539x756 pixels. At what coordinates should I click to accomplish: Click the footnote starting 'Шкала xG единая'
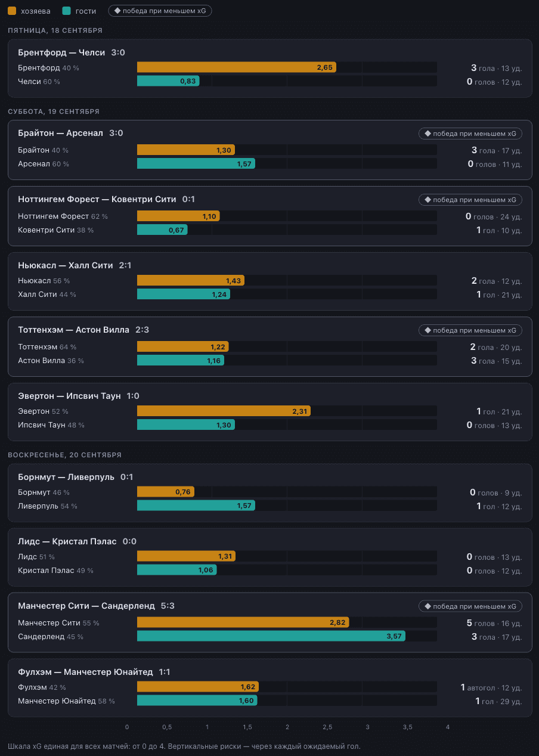tap(184, 746)
